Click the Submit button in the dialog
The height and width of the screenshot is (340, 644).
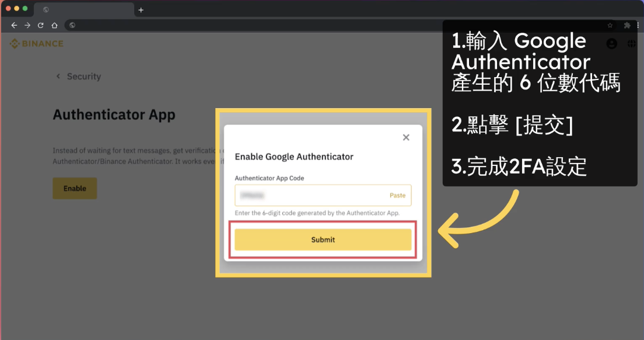[323, 240]
